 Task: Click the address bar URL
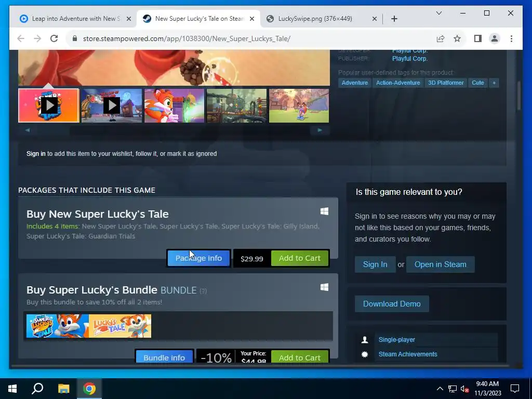tap(187, 38)
